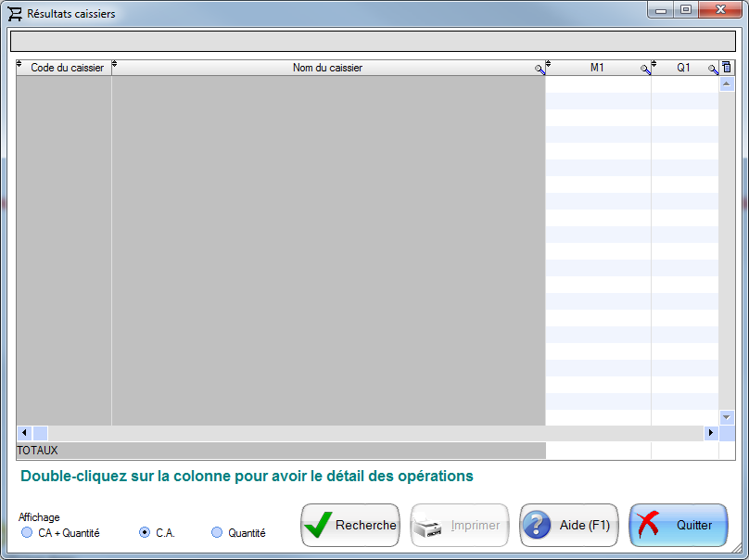Click the sort arrows on Nom du caissier
This screenshot has width=749, height=560.
pyautogui.click(x=115, y=65)
